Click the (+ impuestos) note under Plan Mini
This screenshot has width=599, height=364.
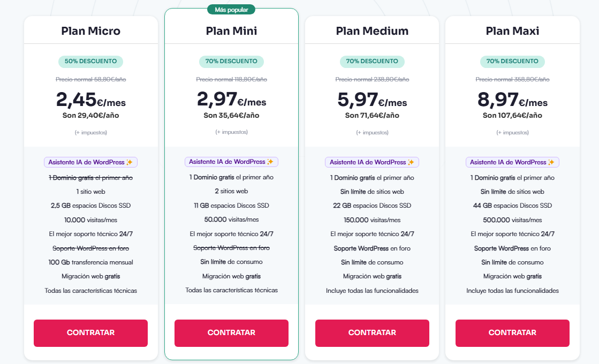coord(231,131)
